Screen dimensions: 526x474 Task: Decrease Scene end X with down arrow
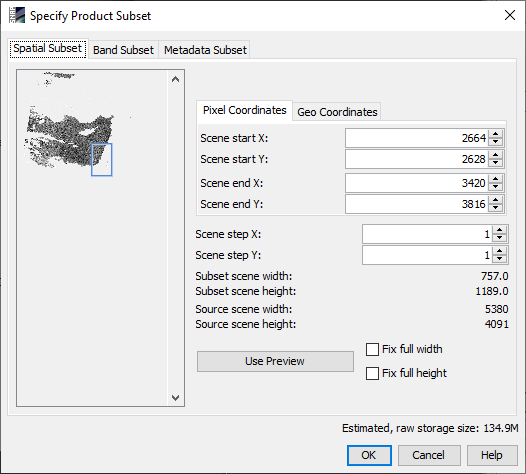pyautogui.click(x=495, y=188)
